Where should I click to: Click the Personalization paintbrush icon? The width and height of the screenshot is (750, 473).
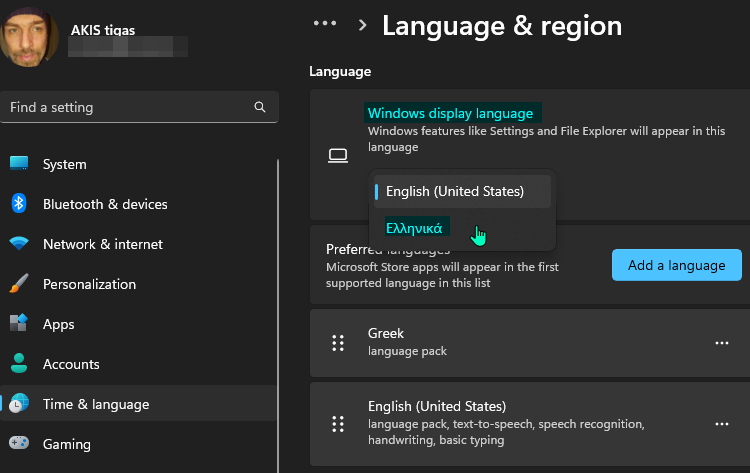[x=19, y=284]
